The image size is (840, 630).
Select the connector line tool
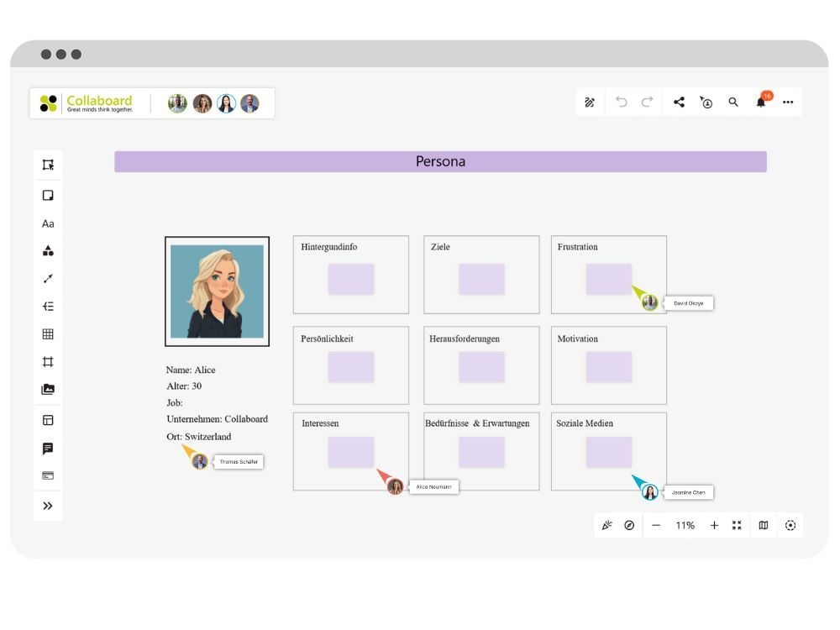coord(48,279)
